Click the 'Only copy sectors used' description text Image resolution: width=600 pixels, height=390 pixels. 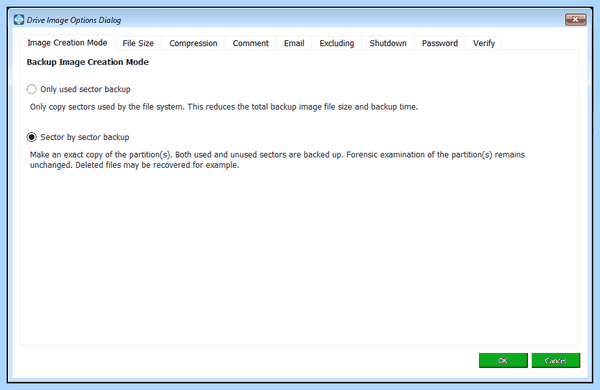tap(224, 107)
